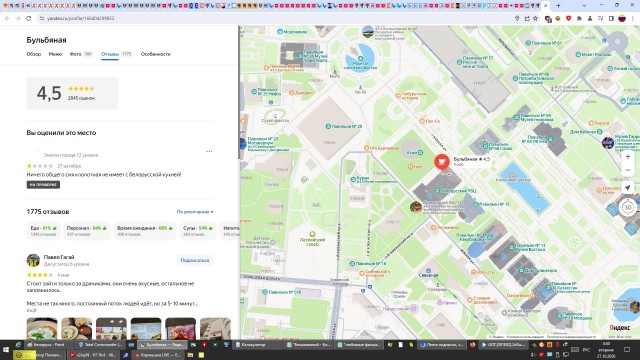
Task: Click the red shield adblock extension icon
Action: click(x=568, y=18)
